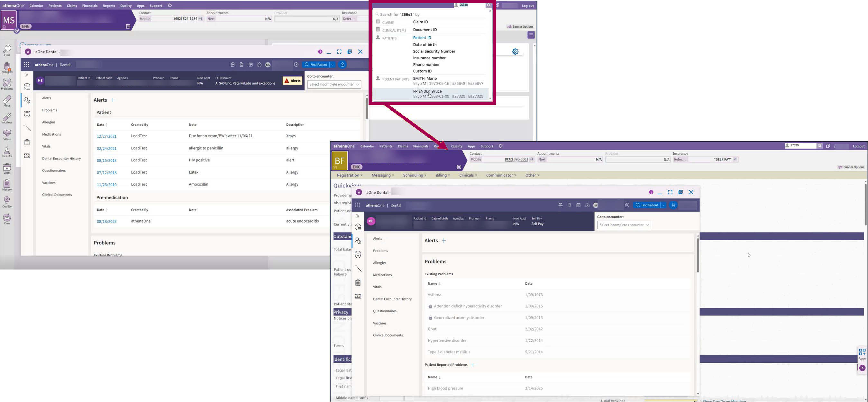Open Select incomplete encounter dropdown in BF window
Screen dimensions: 868x402
[x=624, y=225]
